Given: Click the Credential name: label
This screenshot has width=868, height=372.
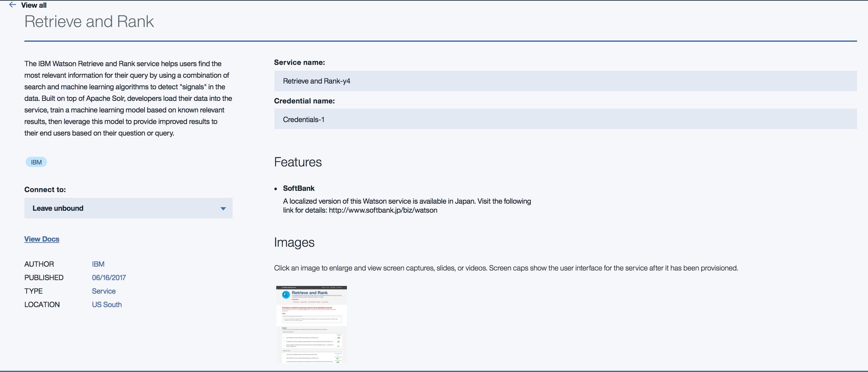Looking at the screenshot, I should (304, 101).
